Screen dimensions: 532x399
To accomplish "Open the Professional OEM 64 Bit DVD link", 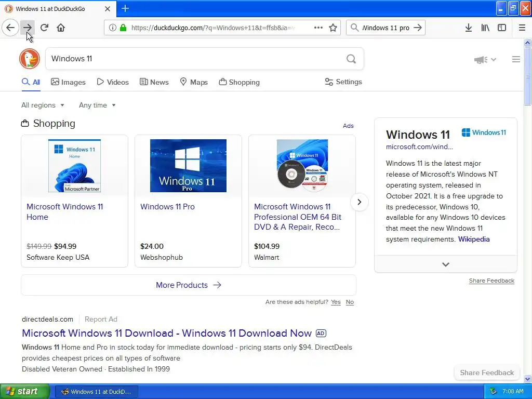I will pos(298,217).
